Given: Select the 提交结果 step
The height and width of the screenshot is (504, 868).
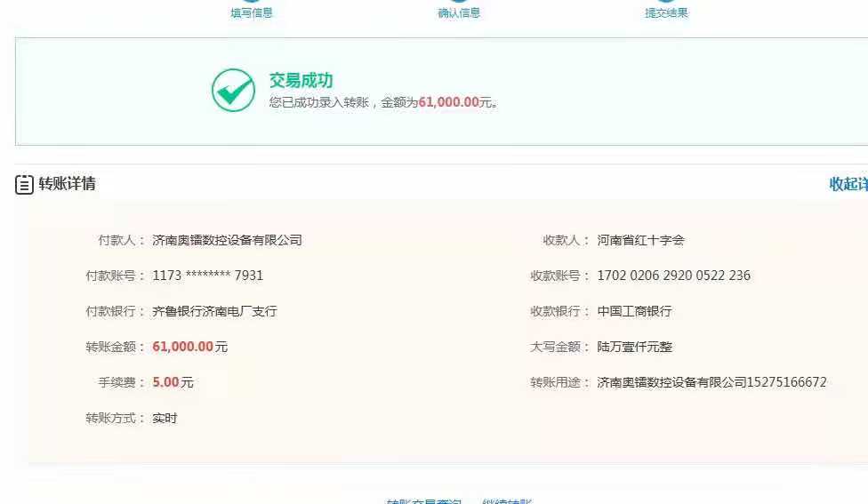Looking at the screenshot, I should pyautogui.click(x=666, y=12).
